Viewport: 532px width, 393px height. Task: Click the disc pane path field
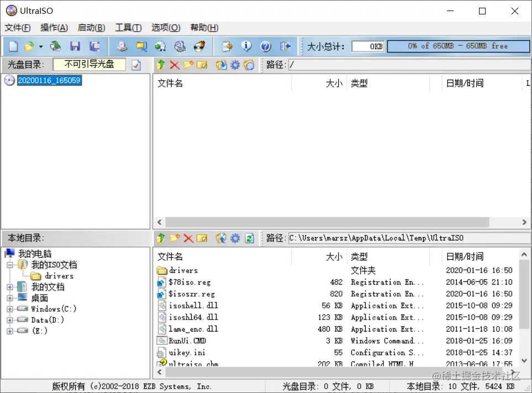click(x=409, y=65)
